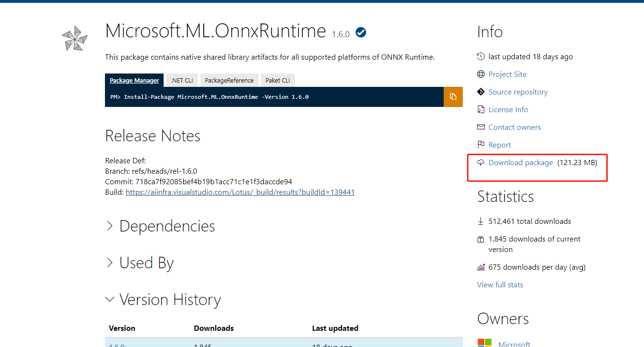Image resolution: width=644 pixels, height=347 pixels.
Task: Click the (121.23 MB) package size text
Action: [577, 163]
